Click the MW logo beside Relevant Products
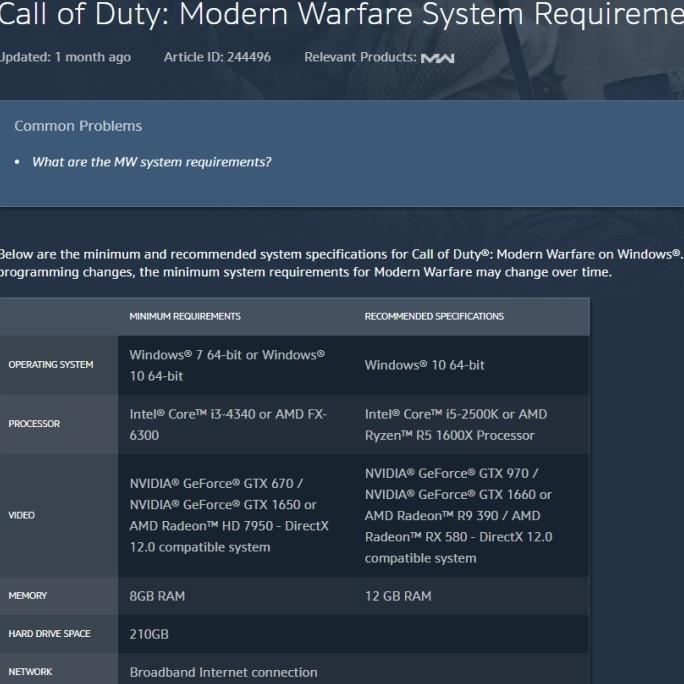 (x=437, y=58)
